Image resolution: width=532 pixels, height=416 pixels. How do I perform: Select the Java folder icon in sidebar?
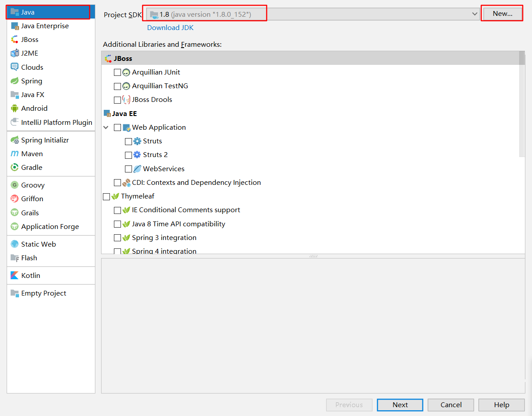(15, 12)
